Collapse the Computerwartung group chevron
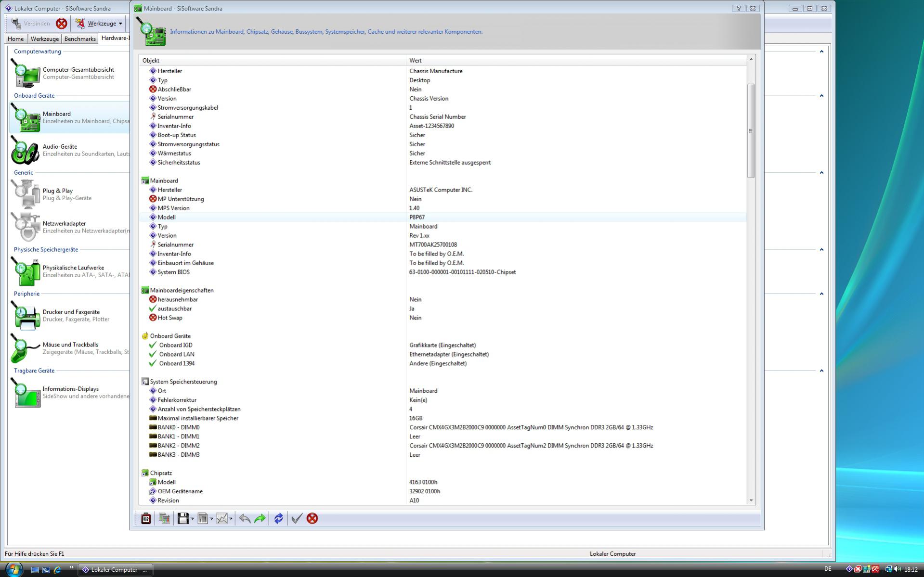 point(821,51)
